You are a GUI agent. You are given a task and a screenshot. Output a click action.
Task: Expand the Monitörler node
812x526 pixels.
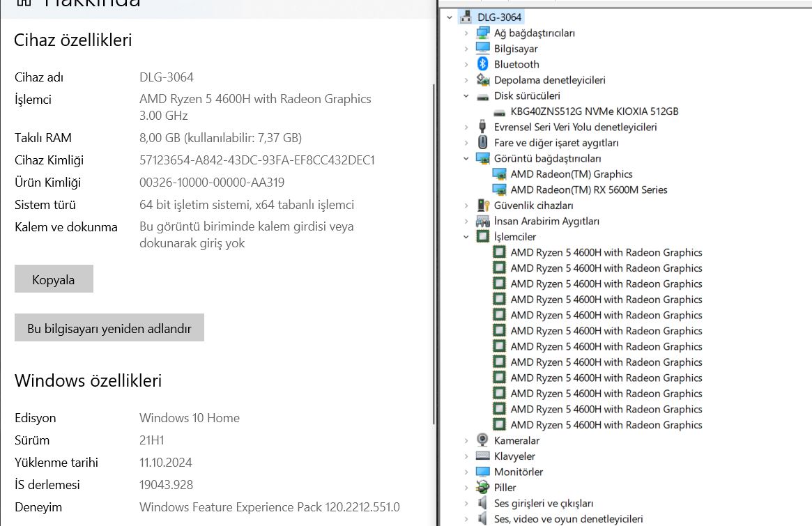click(x=466, y=472)
